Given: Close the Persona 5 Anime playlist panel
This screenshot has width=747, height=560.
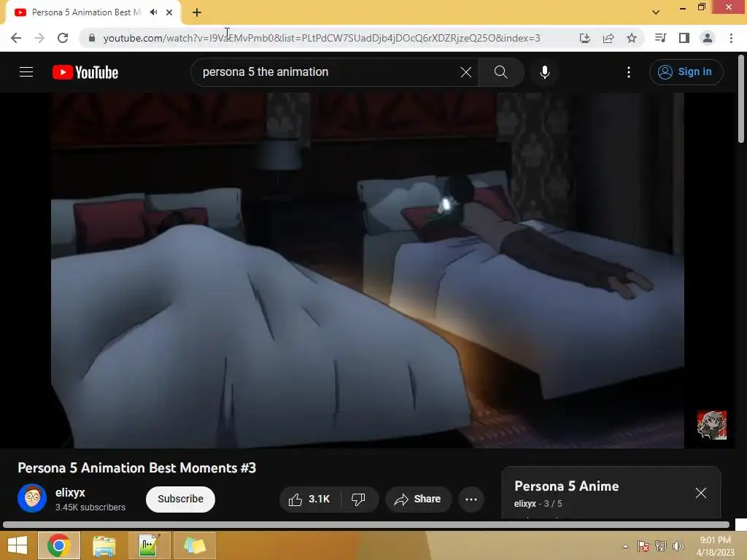Looking at the screenshot, I should 700,493.
